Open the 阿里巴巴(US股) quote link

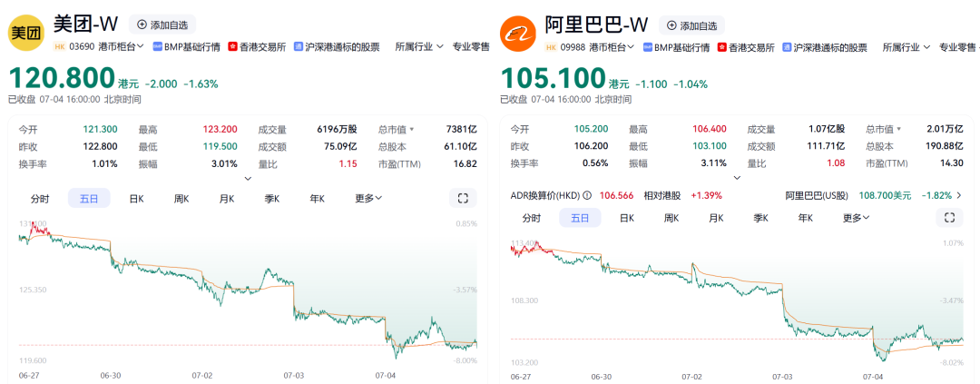(x=817, y=195)
